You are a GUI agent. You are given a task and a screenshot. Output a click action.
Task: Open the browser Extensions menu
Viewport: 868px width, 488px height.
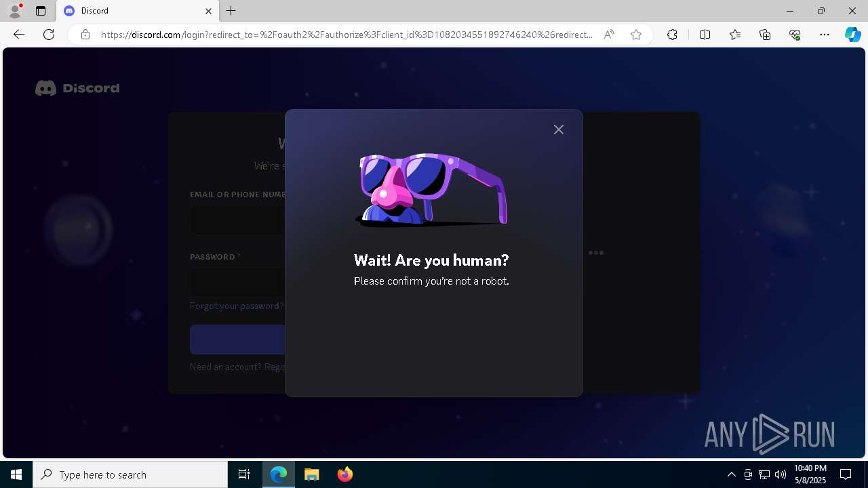pos(672,35)
